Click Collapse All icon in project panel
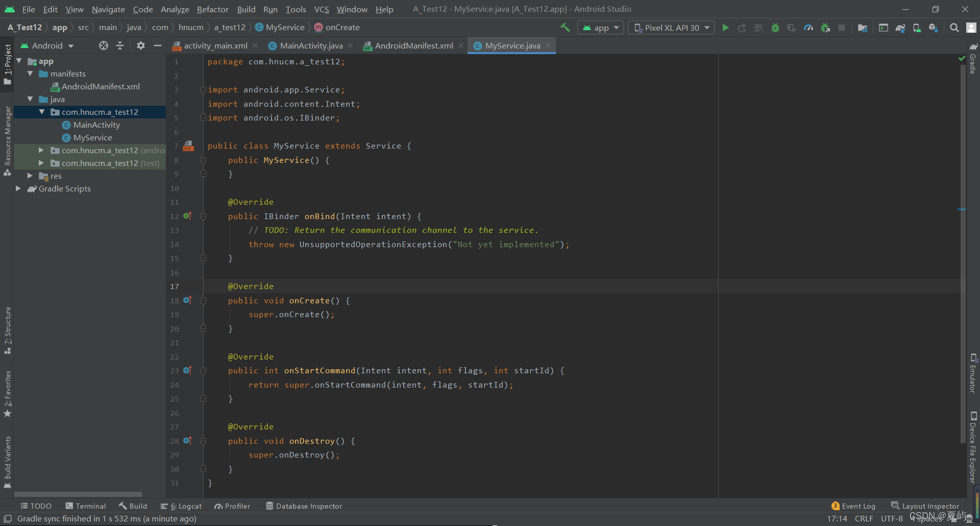Viewport: 980px width, 526px height. click(x=120, y=45)
